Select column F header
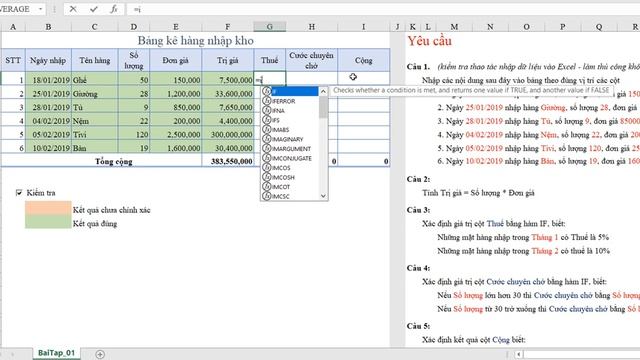Image resolution: width=640 pixels, height=360 pixels. click(x=227, y=27)
